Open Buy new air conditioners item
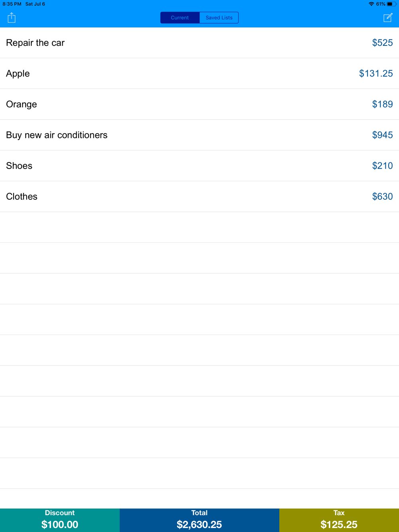Image resolution: width=399 pixels, height=532 pixels. pyautogui.click(x=199, y=135)
